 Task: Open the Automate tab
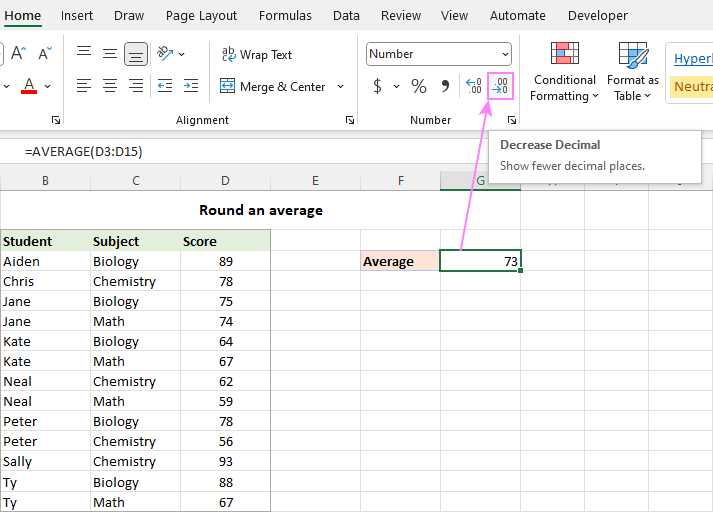(x=517, y=15)
